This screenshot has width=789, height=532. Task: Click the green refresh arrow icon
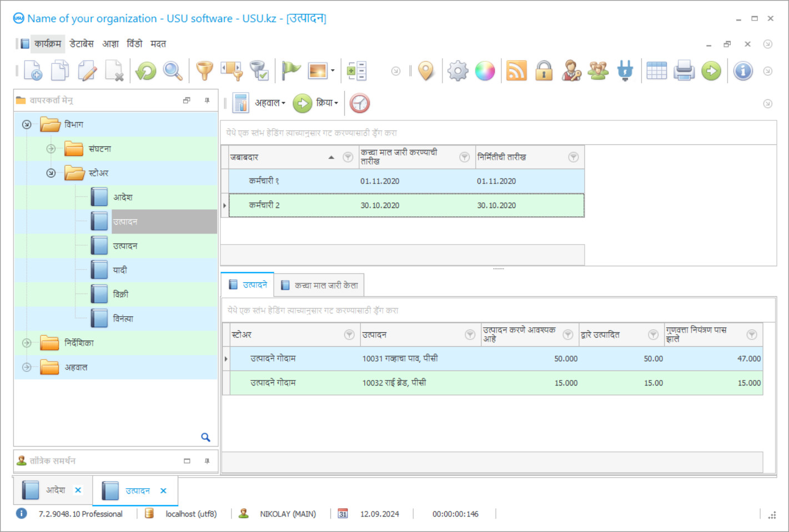(146, 70)
